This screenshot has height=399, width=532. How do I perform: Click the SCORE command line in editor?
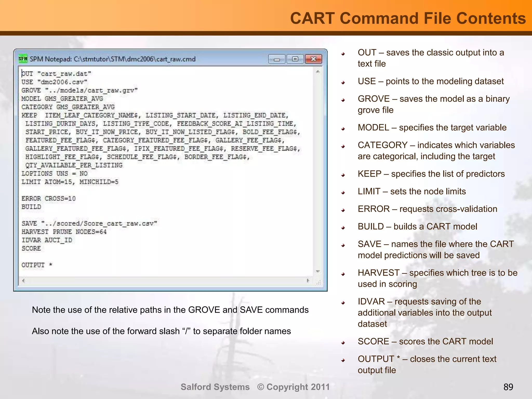pyautogui.click(x=31, y=248)
